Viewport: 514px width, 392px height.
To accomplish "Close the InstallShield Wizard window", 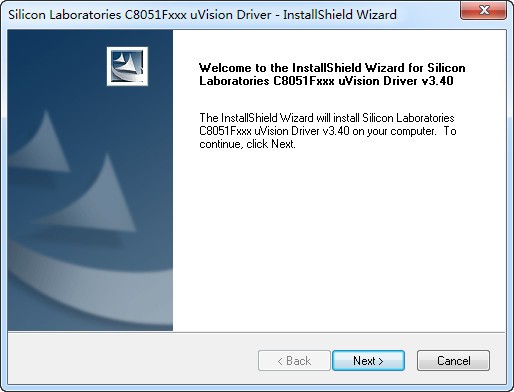I will point(483,11).
